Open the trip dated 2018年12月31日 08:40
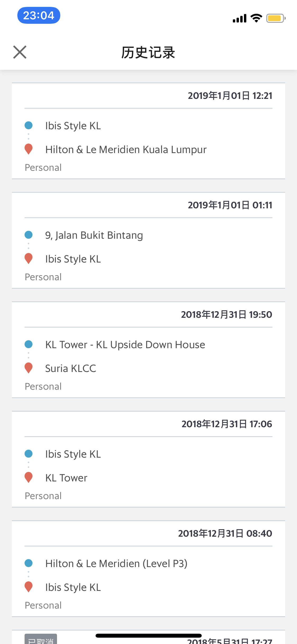Image resolution: width=297 pixels, height=644 pixels. (x=225, y=533)
